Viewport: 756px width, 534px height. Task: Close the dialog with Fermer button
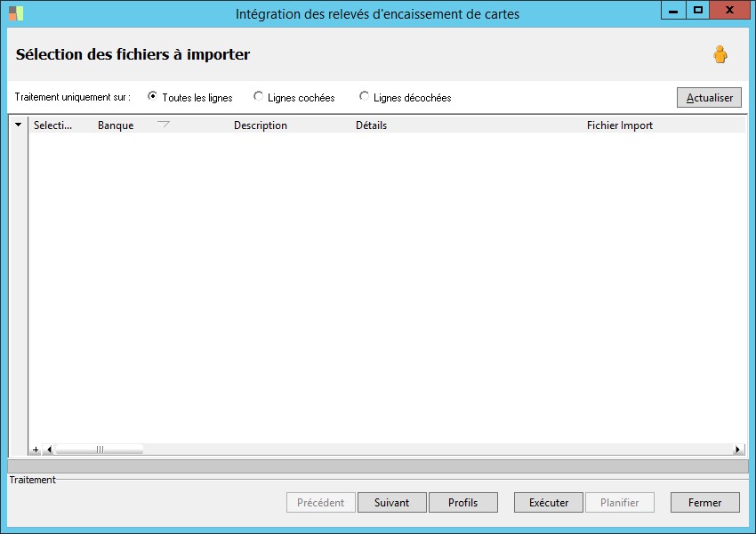[705, 503]
